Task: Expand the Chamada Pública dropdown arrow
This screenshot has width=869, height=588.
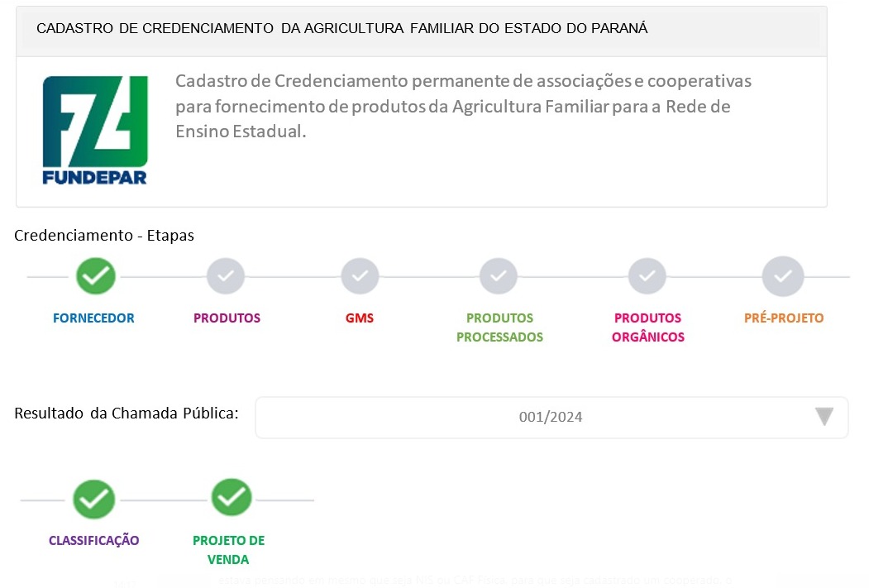Action: click(824, 416)
